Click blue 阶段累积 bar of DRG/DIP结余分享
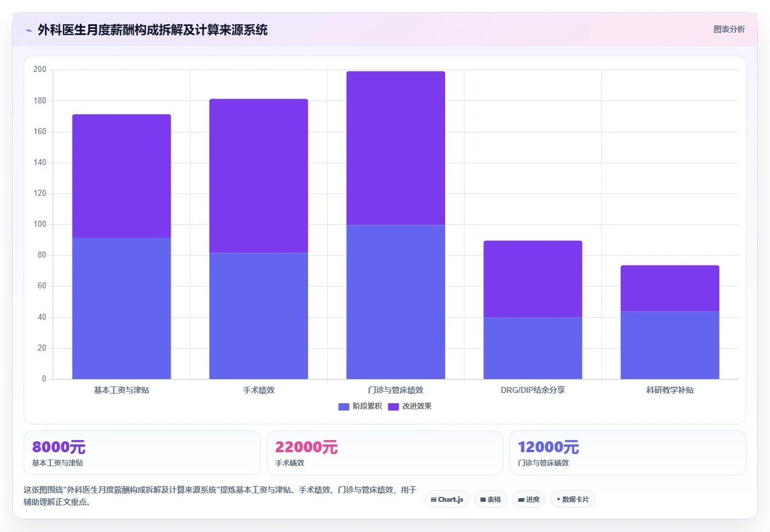This screenshot has width=770, height=532. tap(533, 348)
